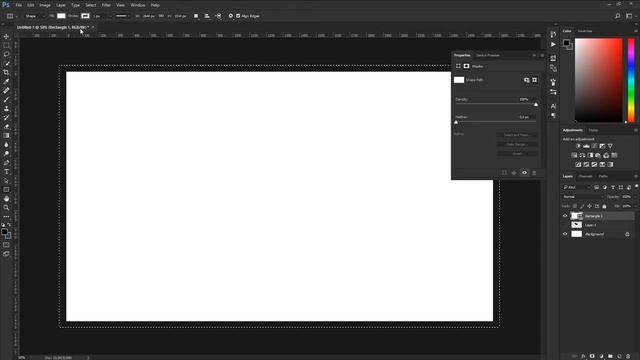Select the Eraser tool
The image size is (640, 360).
(6, 127)
